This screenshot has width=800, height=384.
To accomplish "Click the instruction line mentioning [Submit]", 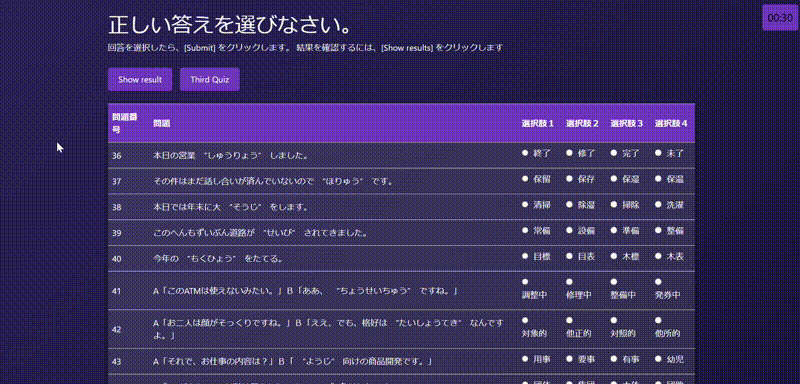I will point(305,48).
